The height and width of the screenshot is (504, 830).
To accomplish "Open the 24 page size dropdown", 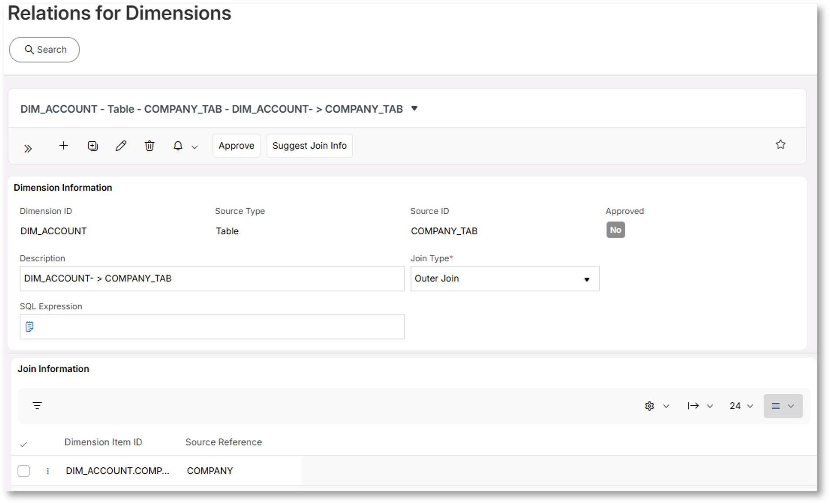I will click(x=741, y=406).
